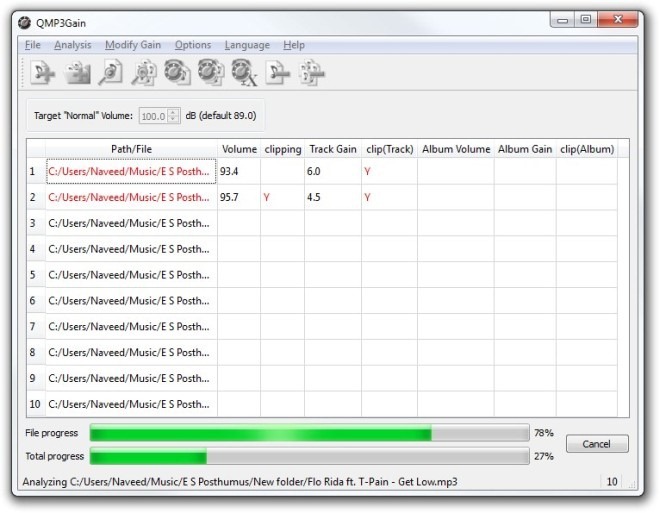Decrease target volume with down spinner arrow
The image size is (660, 513).
[x=173, y=119]
